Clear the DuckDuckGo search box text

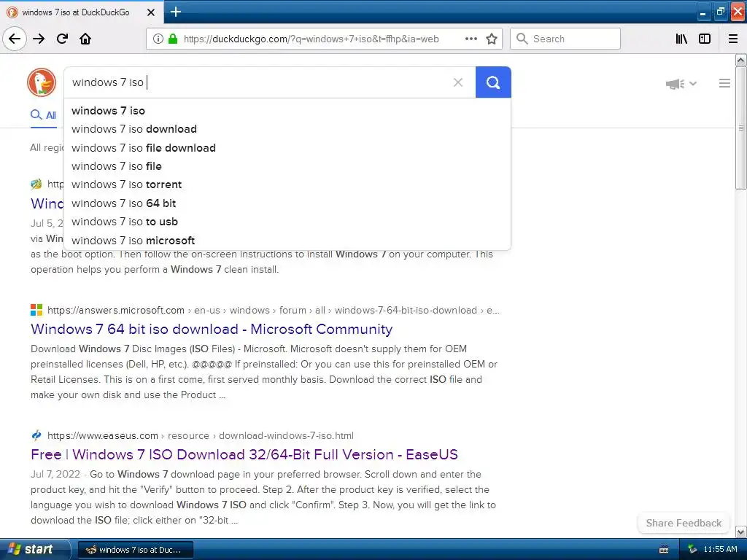(x=458, y=82)
